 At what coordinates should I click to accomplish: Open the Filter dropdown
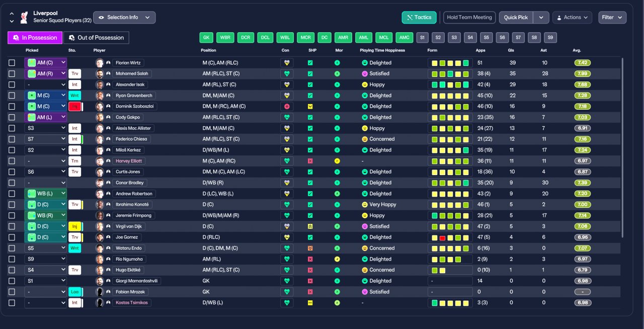pos(612,18)
